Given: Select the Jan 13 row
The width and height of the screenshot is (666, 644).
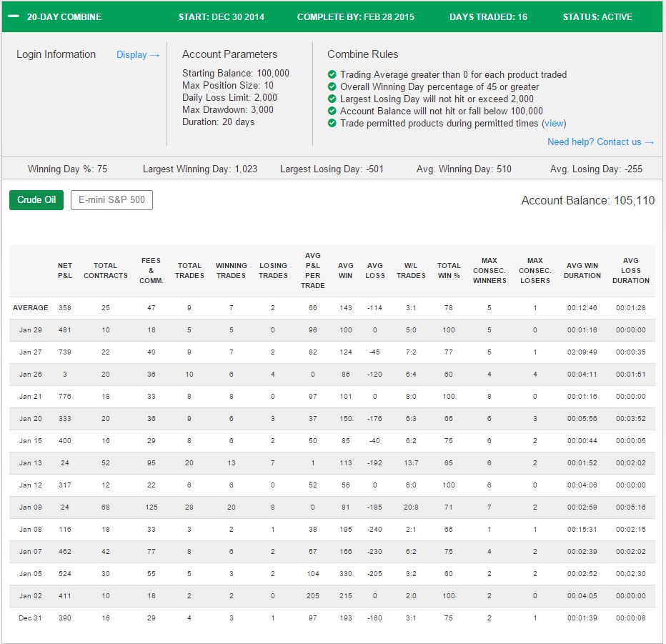Looking at the screenshot, I should click(332, 463).
